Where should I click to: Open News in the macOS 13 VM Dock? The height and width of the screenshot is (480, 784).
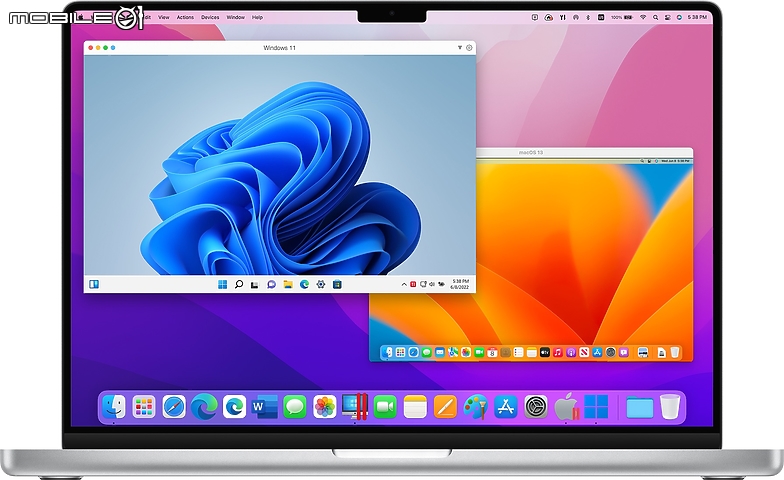(584, 352)
